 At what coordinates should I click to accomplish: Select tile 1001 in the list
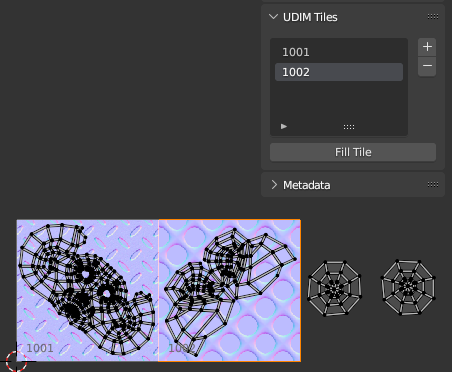tap(339, 52)
